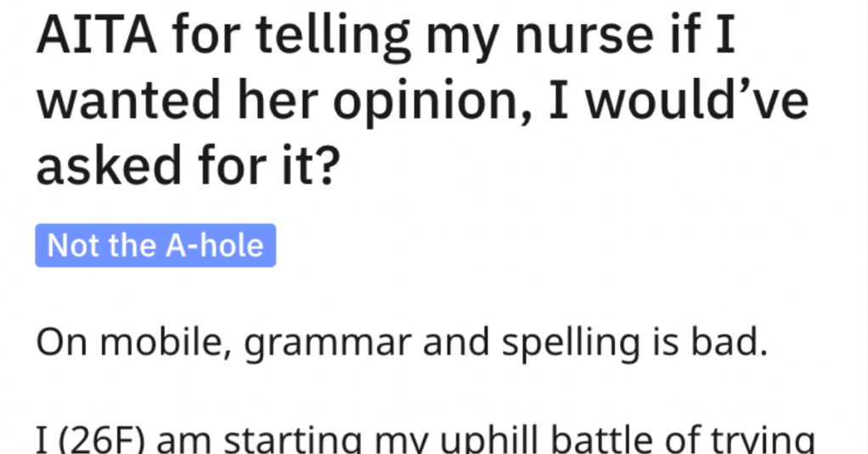
Task: Click the Not the A-hole flair tag
Action: tap(155, 245)
